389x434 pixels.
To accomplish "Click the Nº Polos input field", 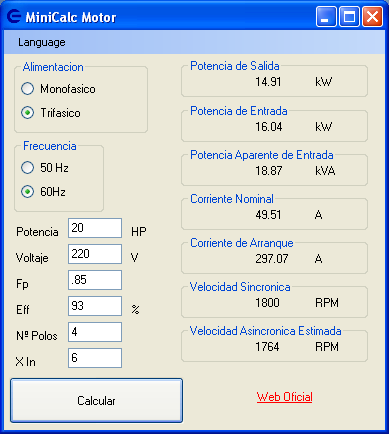I will [x=95, y=332].
